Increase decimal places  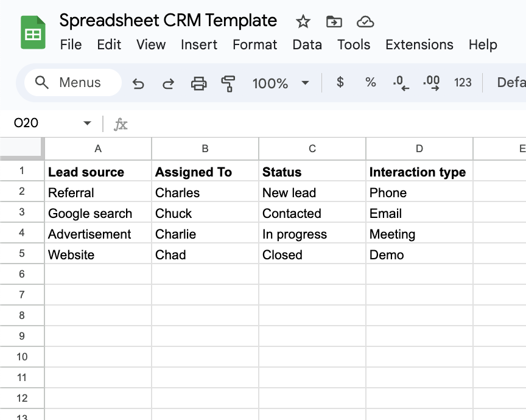click(x=432, y=83)
